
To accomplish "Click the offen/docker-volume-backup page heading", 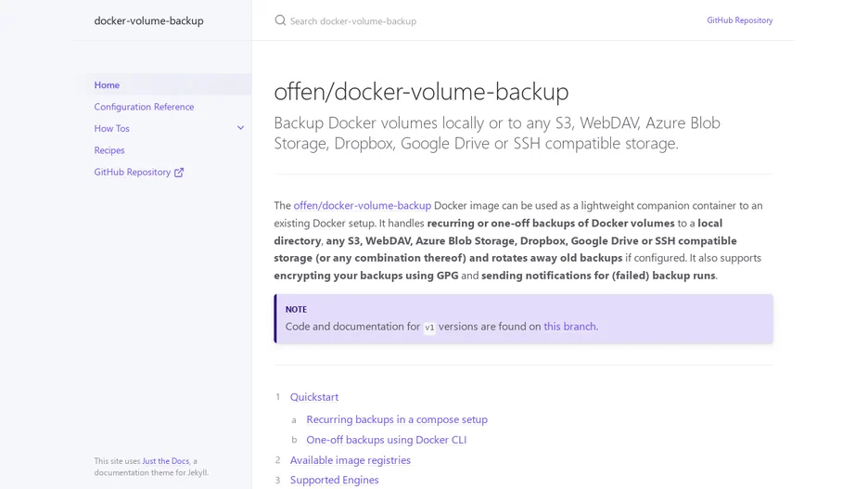I will 421,91.
